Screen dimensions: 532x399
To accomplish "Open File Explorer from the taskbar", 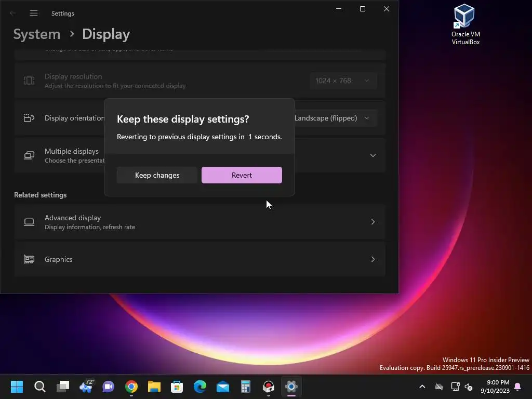I will tap(154, 387).
